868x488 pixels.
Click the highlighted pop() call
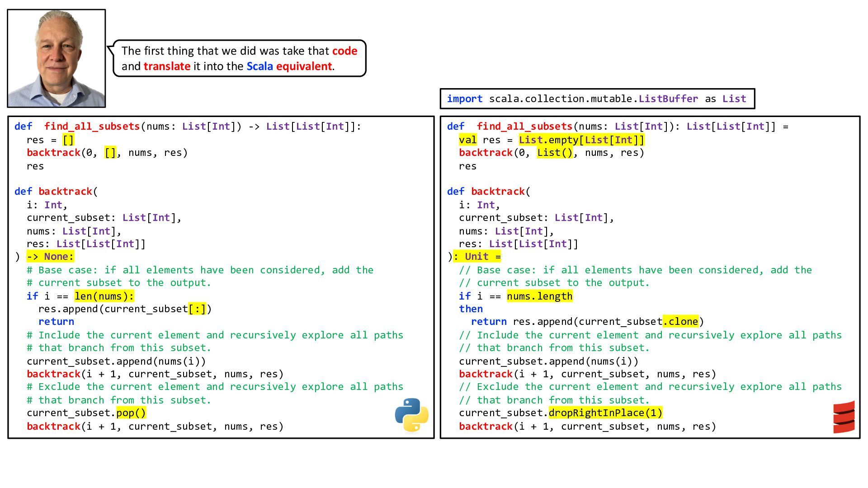131,413
